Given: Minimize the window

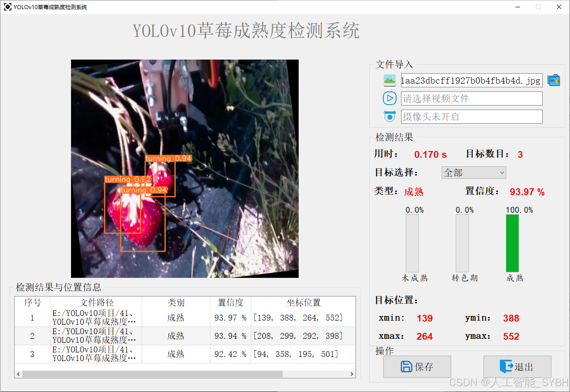Looking at the screenshot, I should pyautogui.click(x=518, y=7).
